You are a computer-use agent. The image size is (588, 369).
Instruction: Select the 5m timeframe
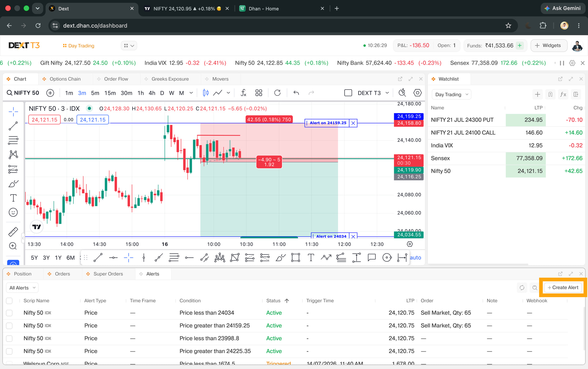[95, 93]
